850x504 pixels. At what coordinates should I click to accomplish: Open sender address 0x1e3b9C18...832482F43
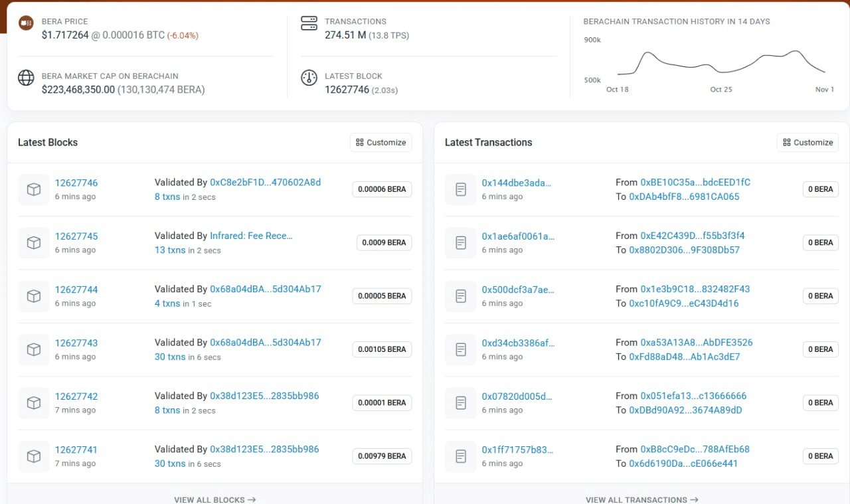coord(695,289)
